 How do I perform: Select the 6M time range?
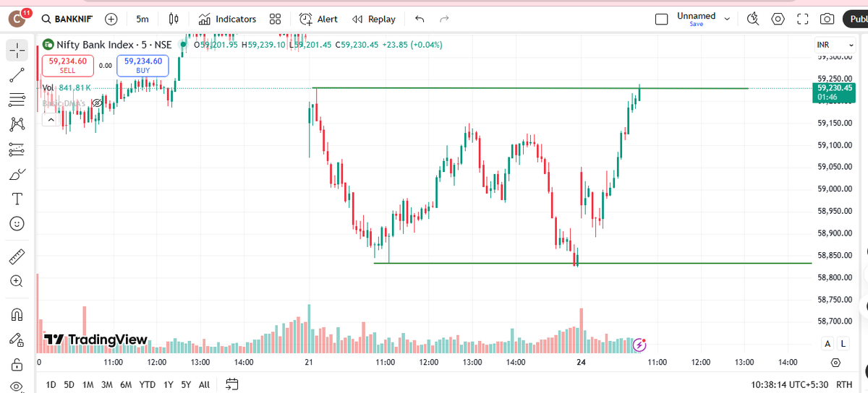(127, 385)
